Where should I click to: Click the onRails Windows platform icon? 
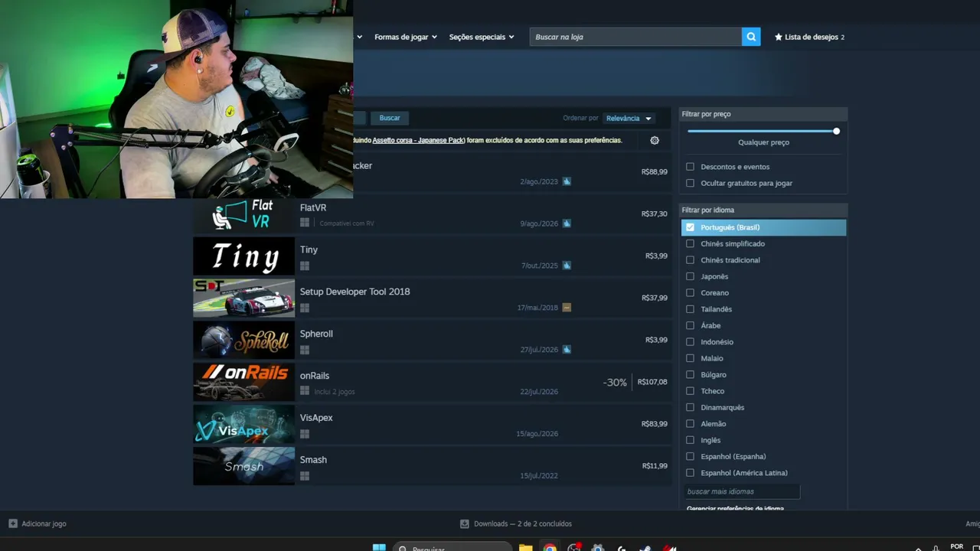coord(305,391)
